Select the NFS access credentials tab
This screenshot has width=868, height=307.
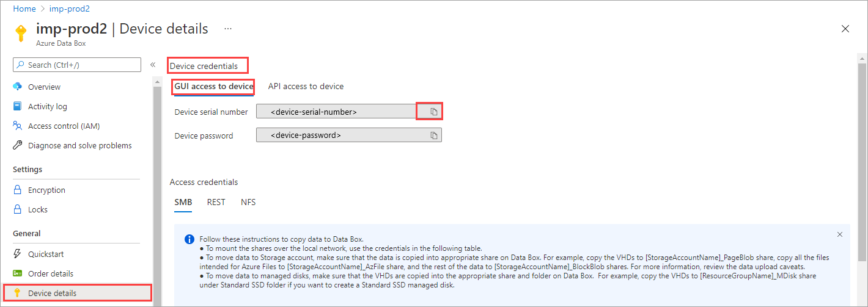(x=248, y=202)
